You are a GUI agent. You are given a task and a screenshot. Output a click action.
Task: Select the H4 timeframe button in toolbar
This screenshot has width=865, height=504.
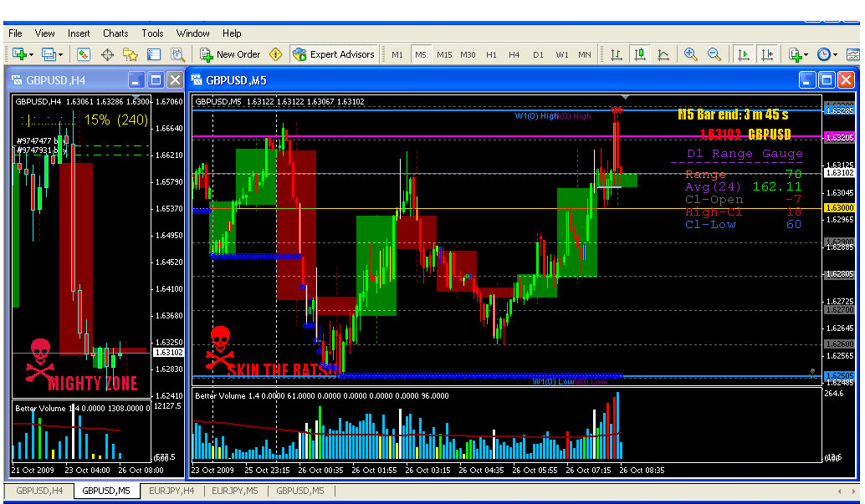click(514, 54)
